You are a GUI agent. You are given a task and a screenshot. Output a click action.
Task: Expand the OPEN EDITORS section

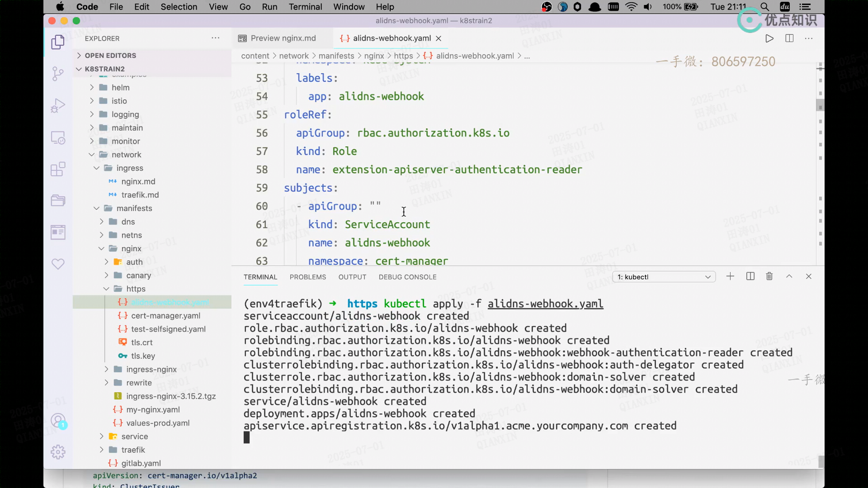(110, 56)
